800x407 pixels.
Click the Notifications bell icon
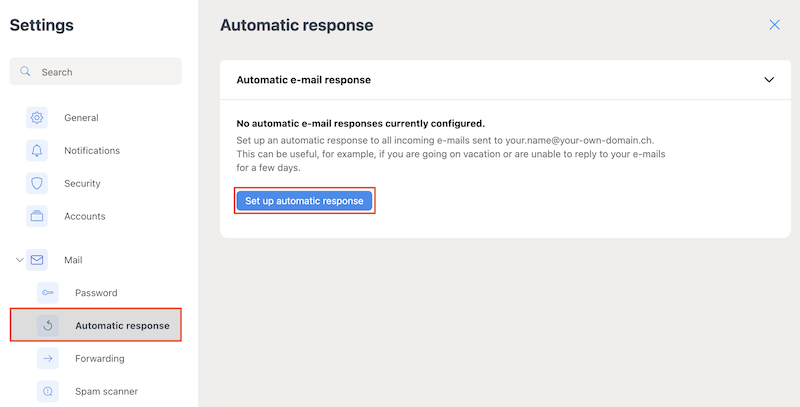37,150
